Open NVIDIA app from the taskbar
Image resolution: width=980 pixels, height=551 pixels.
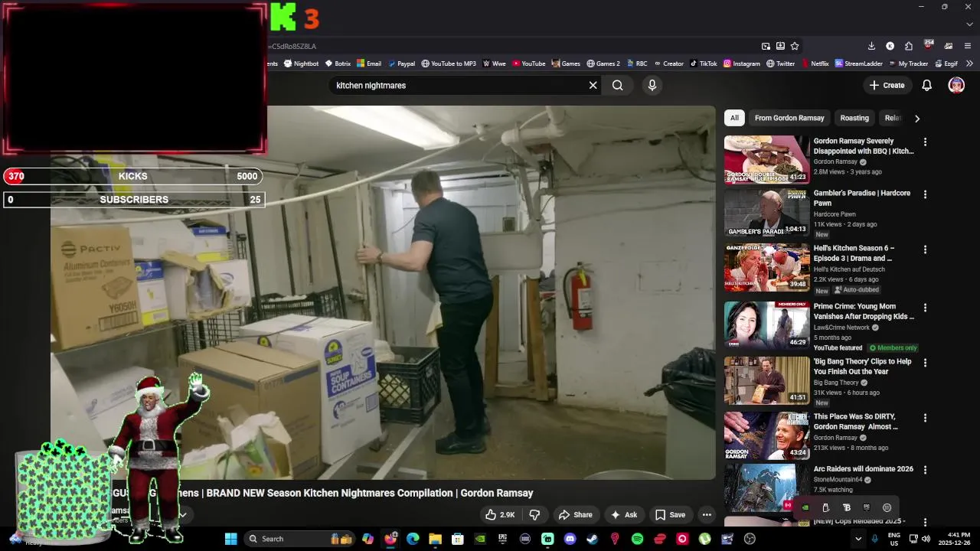tap(480, 539)
